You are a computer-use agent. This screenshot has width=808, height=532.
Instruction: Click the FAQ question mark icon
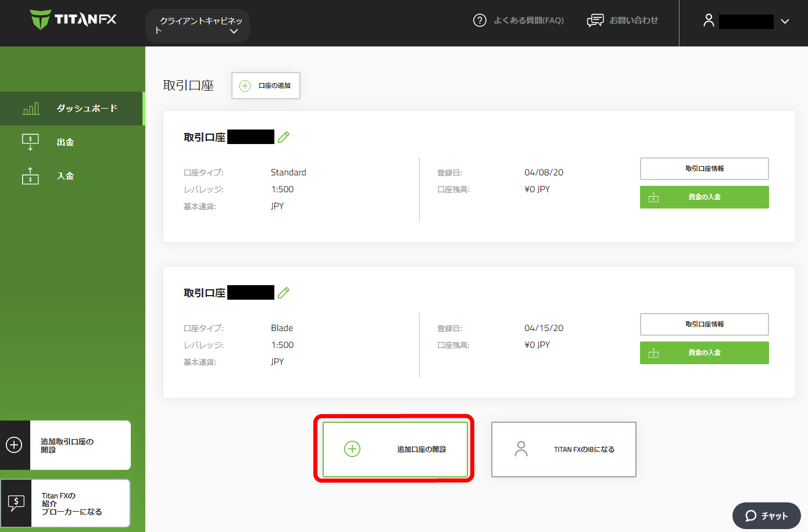pyautogui.click(x=480, y=20)
